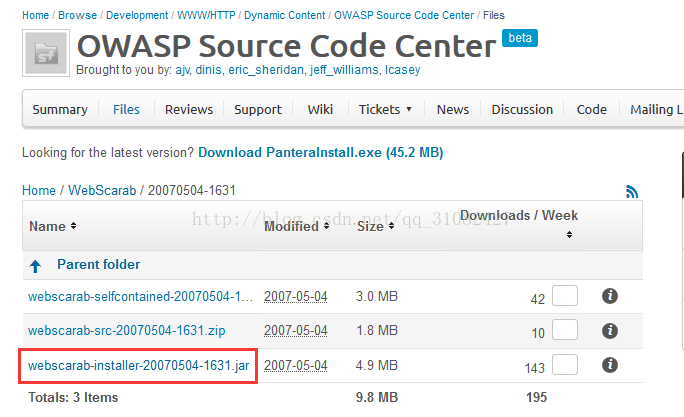This screenshot has width=684, height=417.
Task: Show info for webscarab-selfcontained file
Action: (609, 296)
